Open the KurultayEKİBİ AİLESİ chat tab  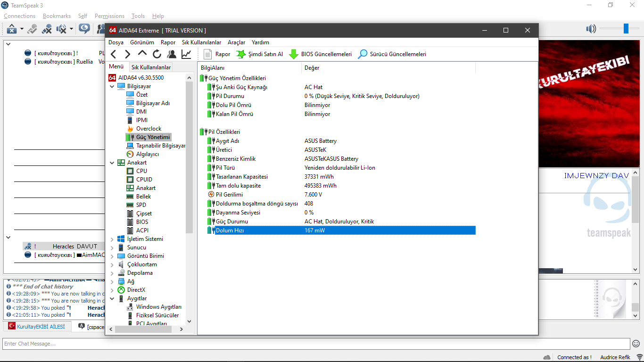[37, 327]
